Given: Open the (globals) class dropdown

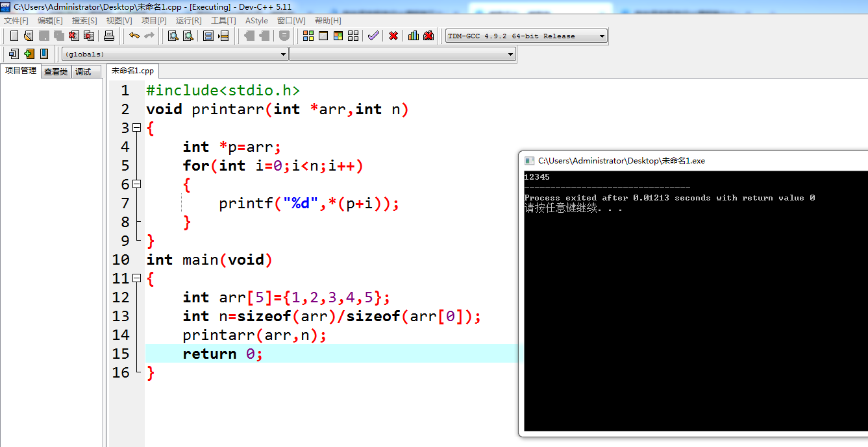Looking at the screenshot, I should coord(175,54).
